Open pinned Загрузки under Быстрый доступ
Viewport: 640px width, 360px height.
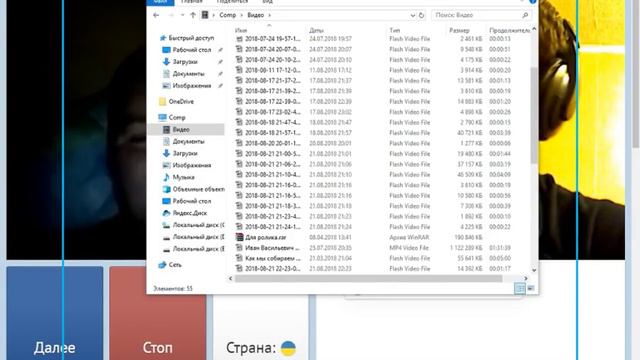click(184, 62)
